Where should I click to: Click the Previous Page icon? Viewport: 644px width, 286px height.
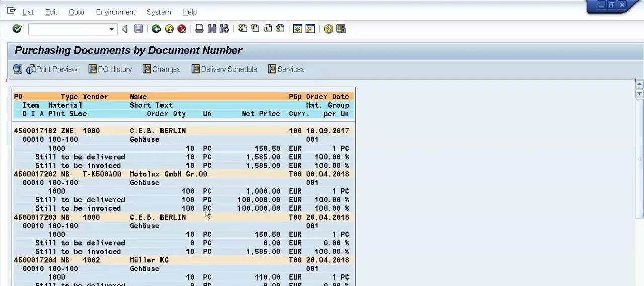pos(255,29)
